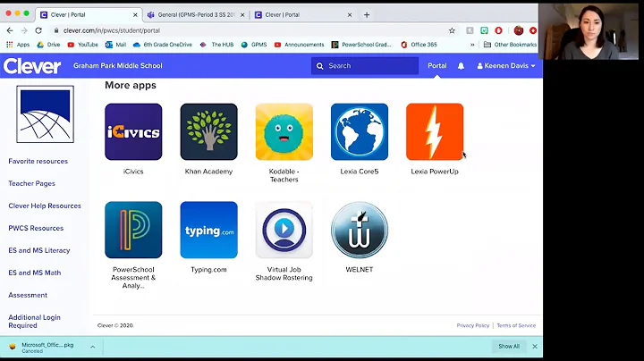644x361 pixels.
Task: Open the YouTube bookmark
Action: (x=82, y=45)
